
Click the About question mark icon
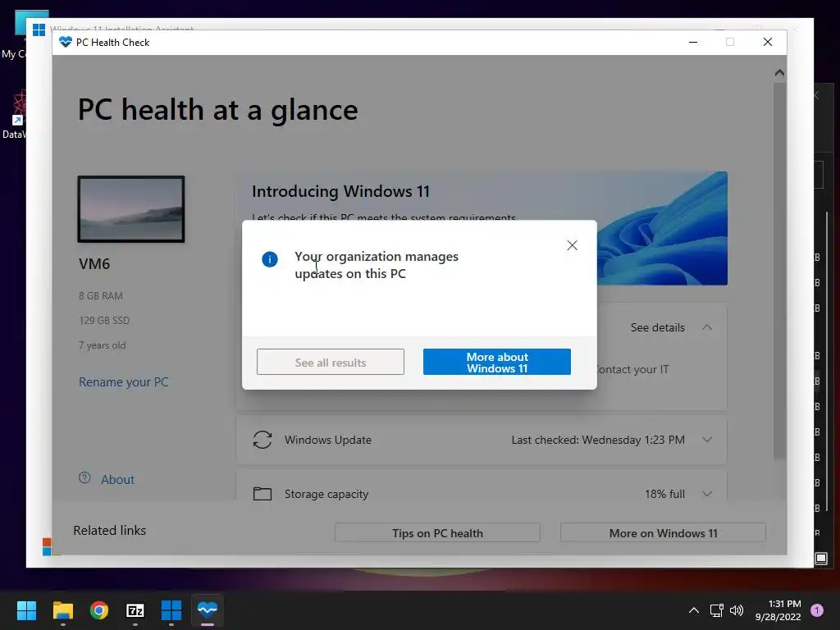[x=84, y=478]
